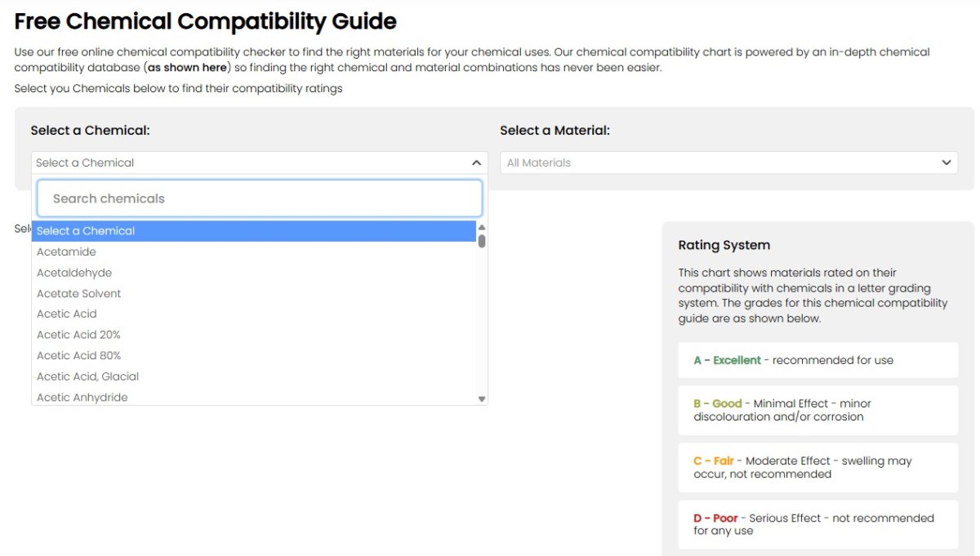
Task: Click the C - Fair rating card
Action: pos(817,467)
